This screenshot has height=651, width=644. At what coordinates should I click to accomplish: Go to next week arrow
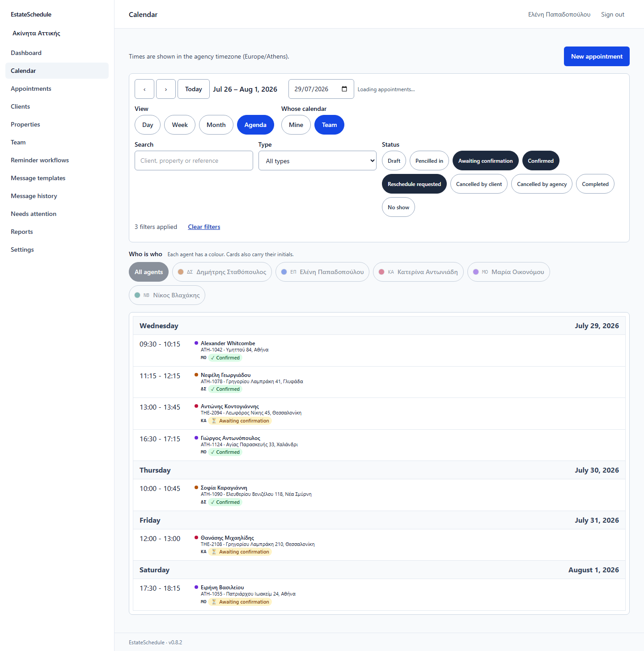point(166,89)
